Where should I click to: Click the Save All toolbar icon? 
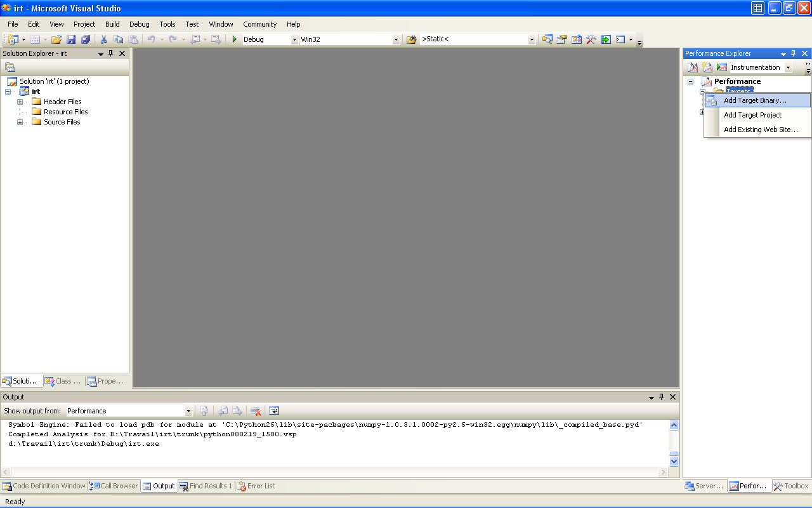(86, 39)
